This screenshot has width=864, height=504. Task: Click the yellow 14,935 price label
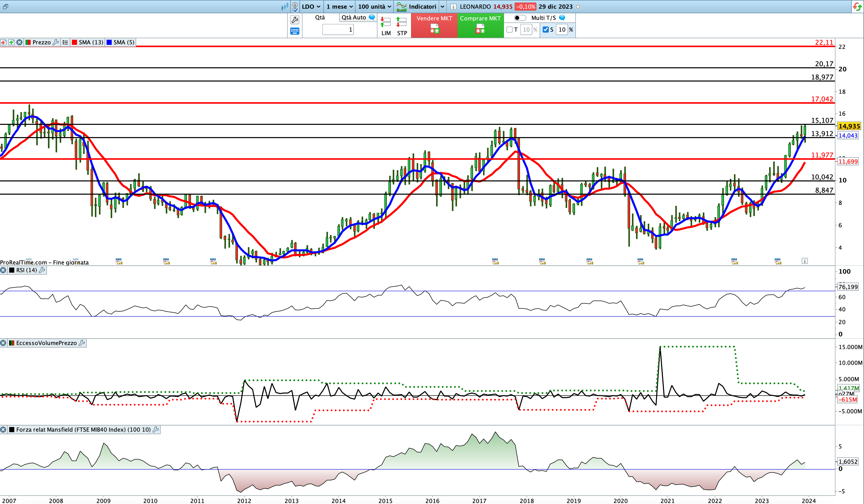point(849,126)
